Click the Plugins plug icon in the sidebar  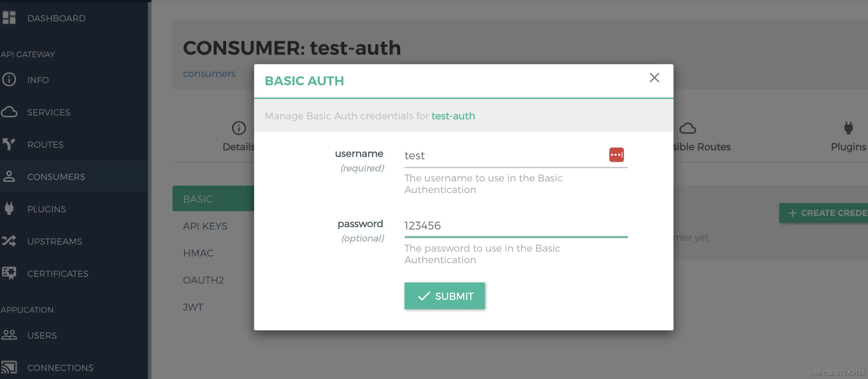click(x=9, y=208)
